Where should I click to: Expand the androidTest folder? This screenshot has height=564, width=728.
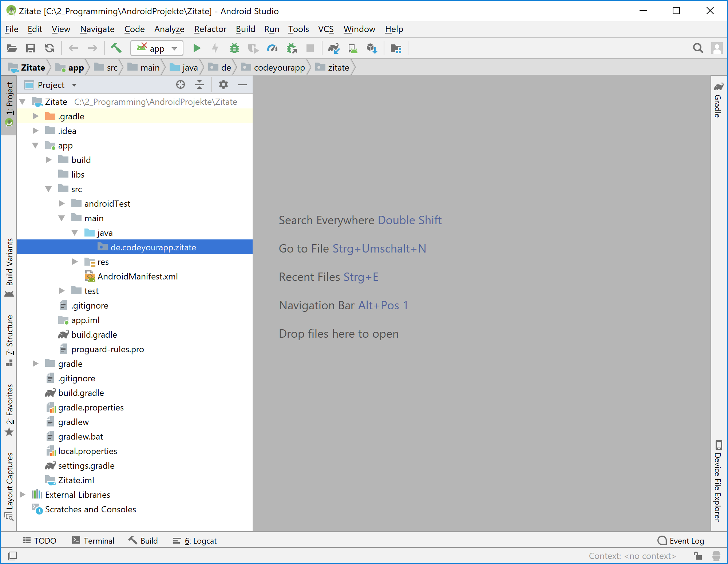tap(62, 204)
